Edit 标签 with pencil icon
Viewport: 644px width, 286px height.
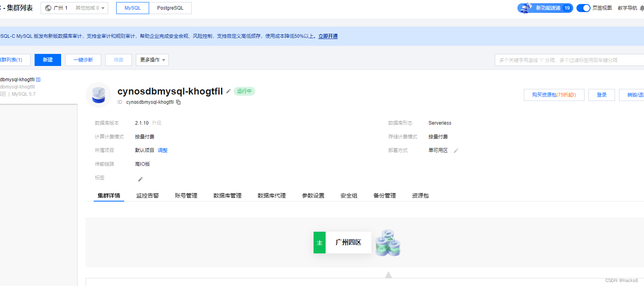[x=140, y=179]
